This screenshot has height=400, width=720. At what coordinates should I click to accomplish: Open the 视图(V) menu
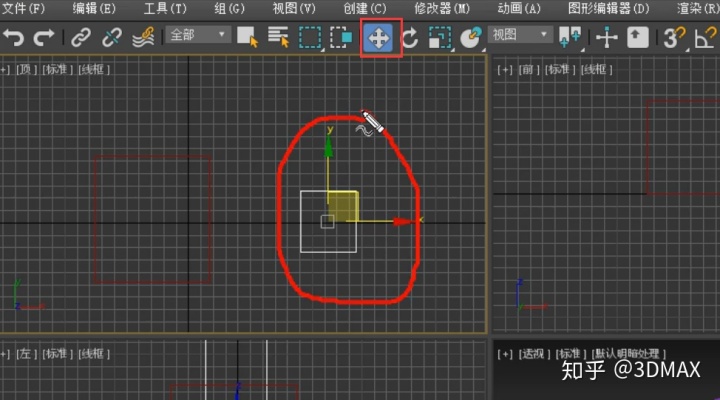coord(294,8)
